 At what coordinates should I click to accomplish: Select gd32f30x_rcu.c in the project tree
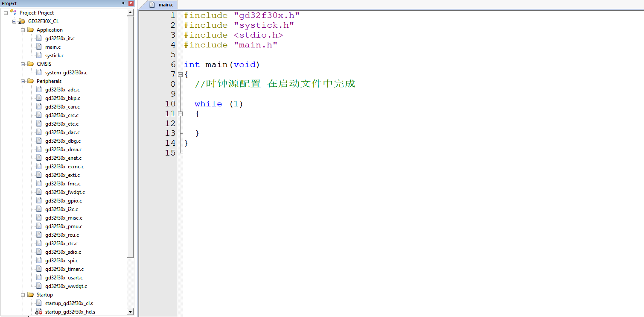click(x=62, y=235)
